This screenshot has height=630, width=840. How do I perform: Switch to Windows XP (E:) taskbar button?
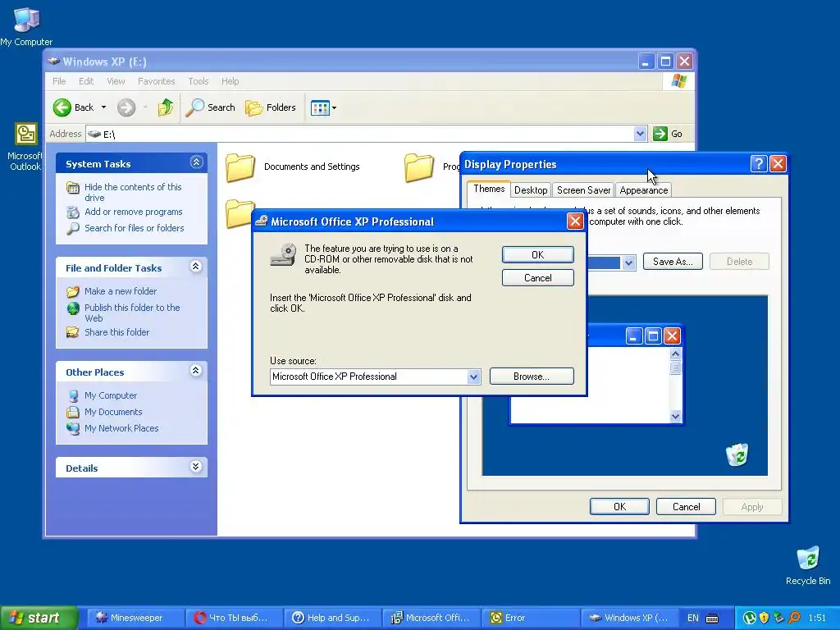pos(629,618)
